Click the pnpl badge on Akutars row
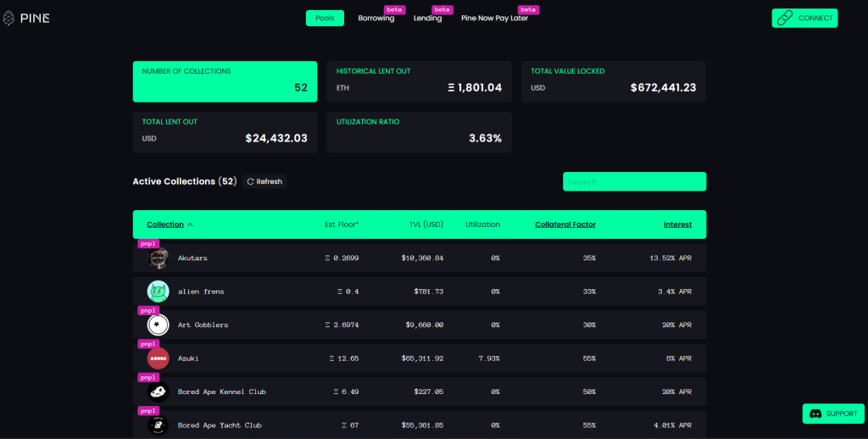 click(x=148, y=243)
